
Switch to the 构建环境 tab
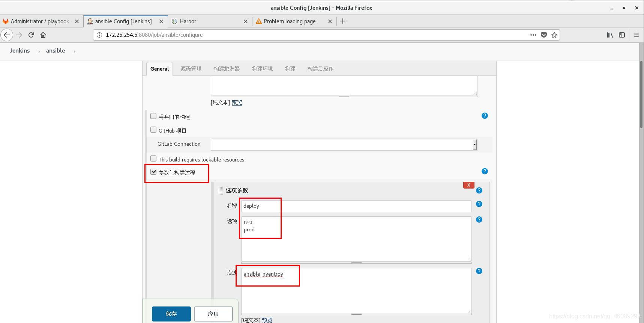262,69
